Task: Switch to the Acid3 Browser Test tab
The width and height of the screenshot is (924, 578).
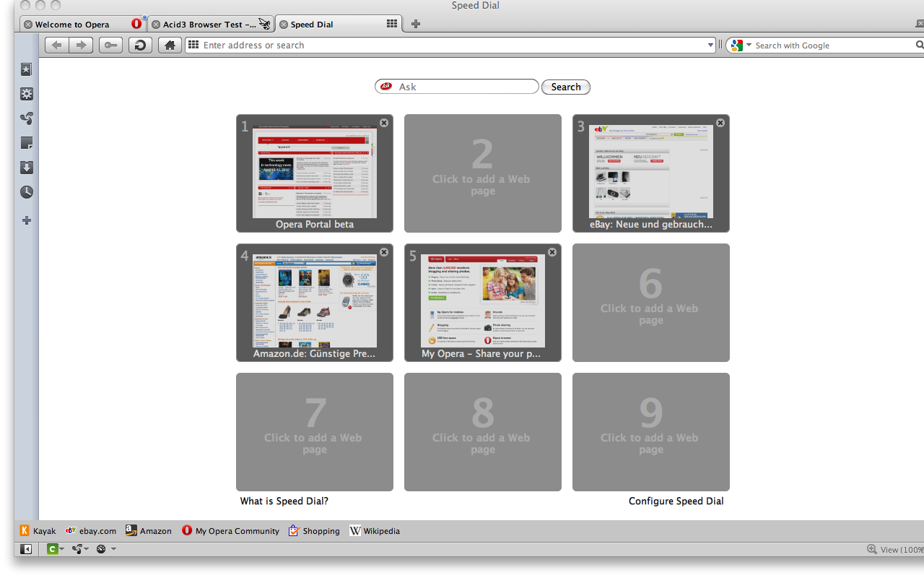Action: coord(209,25)
